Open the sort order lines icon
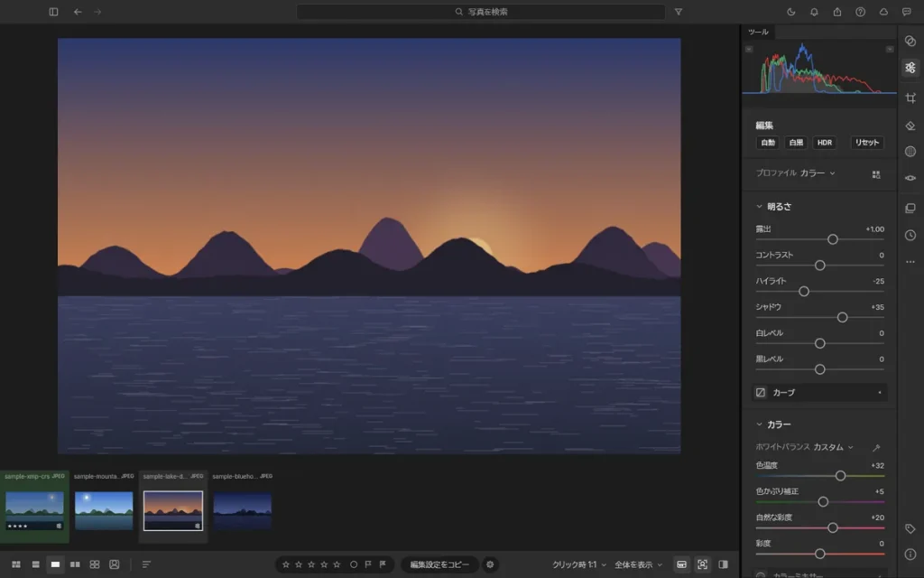Image resolution: width=924 pixels, height=578 pixels. [x=147, y=564]
